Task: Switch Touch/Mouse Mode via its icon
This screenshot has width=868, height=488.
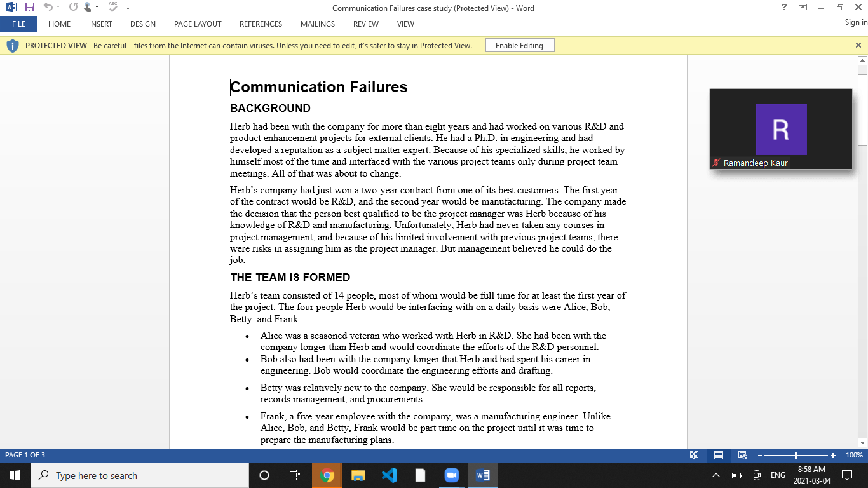Action: tap(88, 7)
